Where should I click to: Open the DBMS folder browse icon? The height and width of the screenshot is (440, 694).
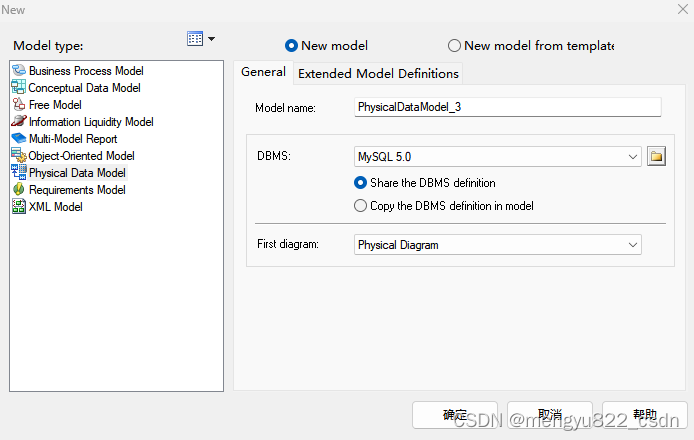tap(656, 156)
